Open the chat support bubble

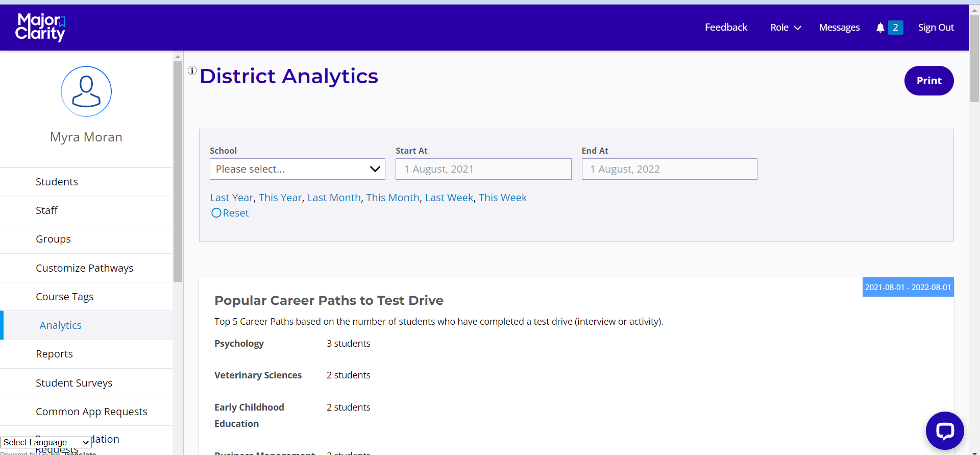coord(944,430)
